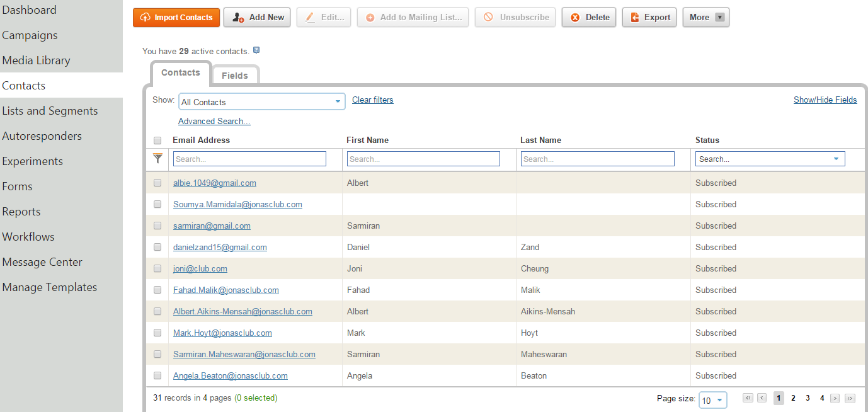The height and width of the screenshot is (412, 868).
Task: Click the Email Address search field
Action: [x=249, y=159]
